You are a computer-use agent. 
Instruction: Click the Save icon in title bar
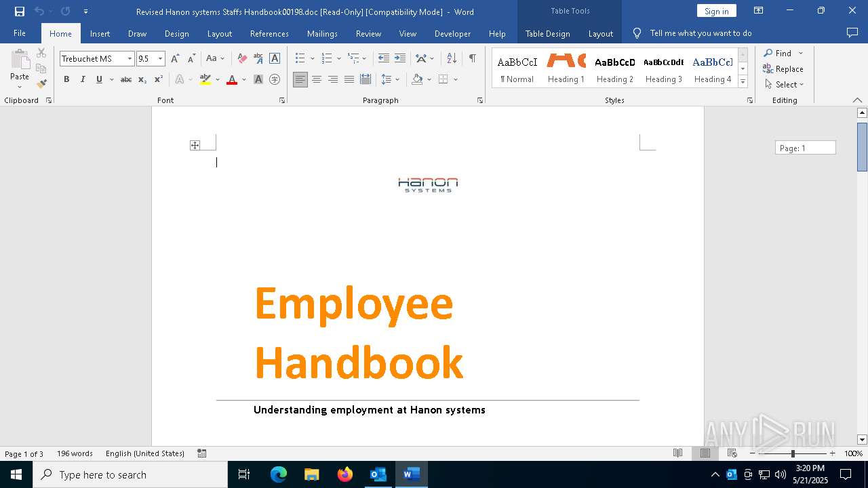tap(20, 12)
